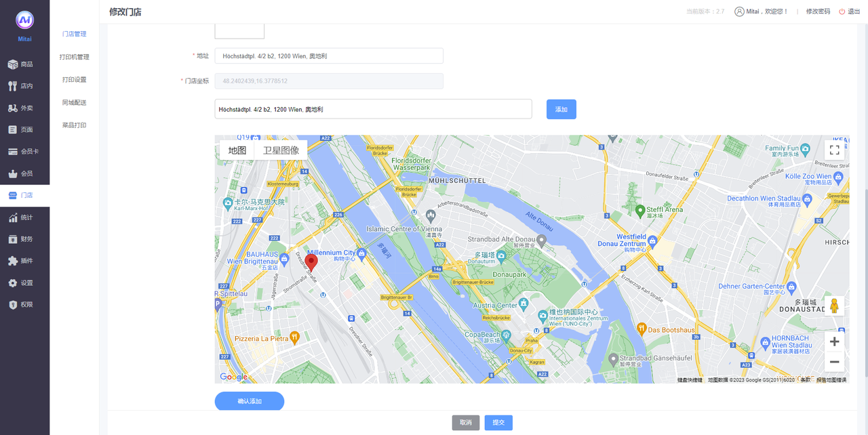868x435 pixels.
Task: Click the 外卖 delivery scooter icon
Action: (12, 108)
